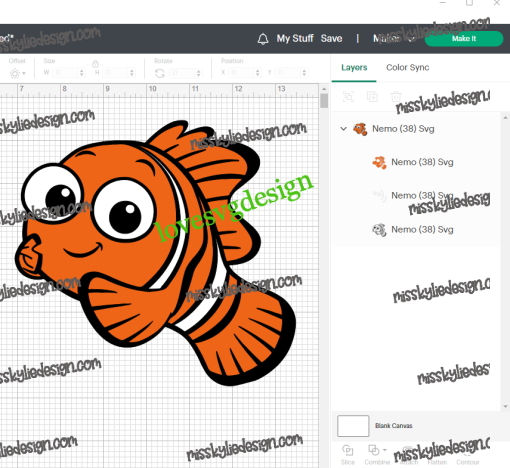Click the rotate icon in toolbar
The height and width of the screenshot is (468, 510).
pos(160,73)
